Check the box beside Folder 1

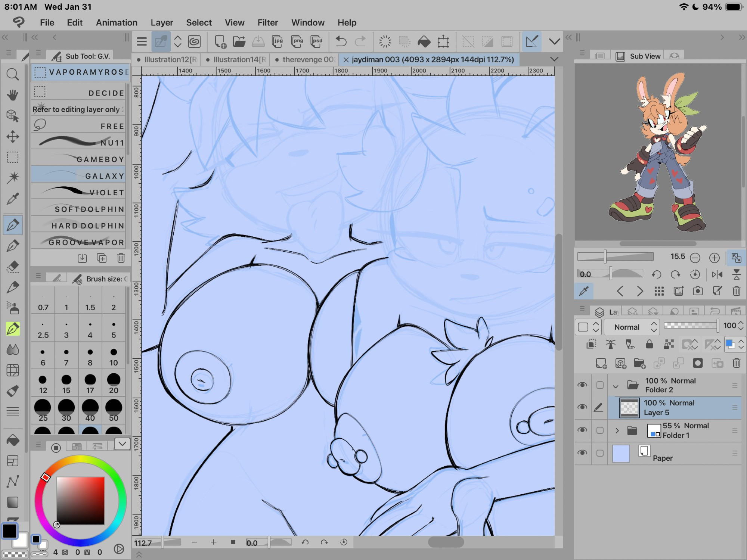click(x=600, y=430)
